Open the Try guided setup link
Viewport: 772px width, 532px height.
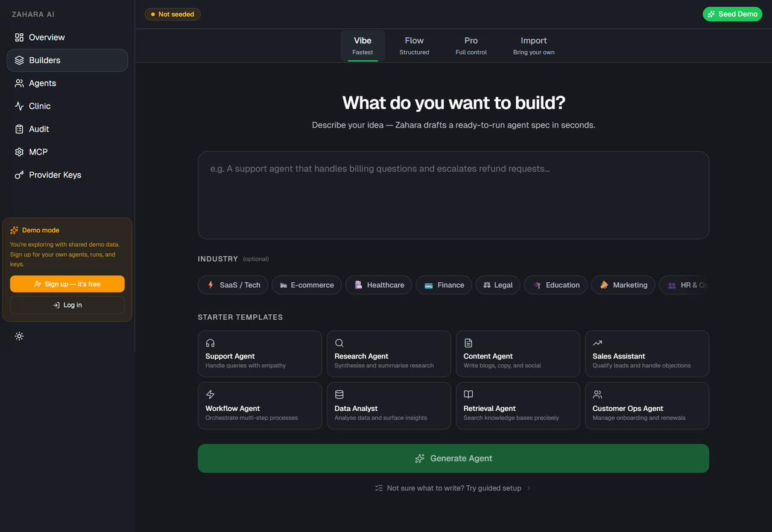[x=453, y=488]
